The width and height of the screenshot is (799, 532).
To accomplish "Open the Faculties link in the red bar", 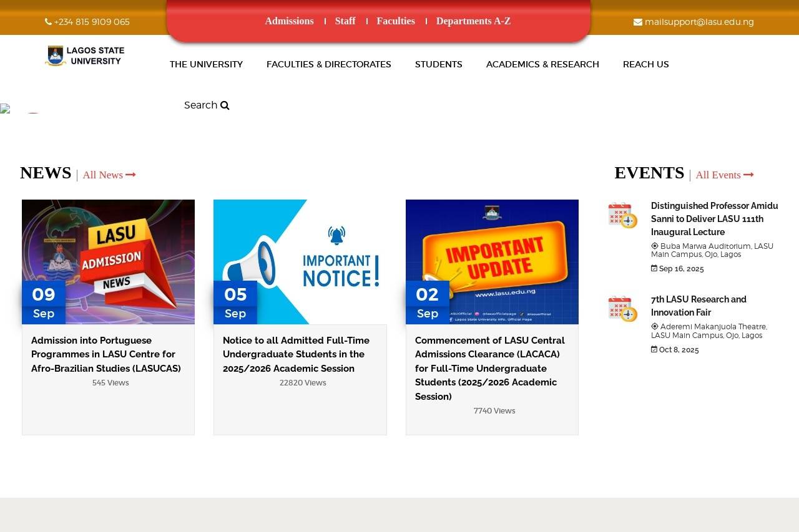I will click(396, 21).
